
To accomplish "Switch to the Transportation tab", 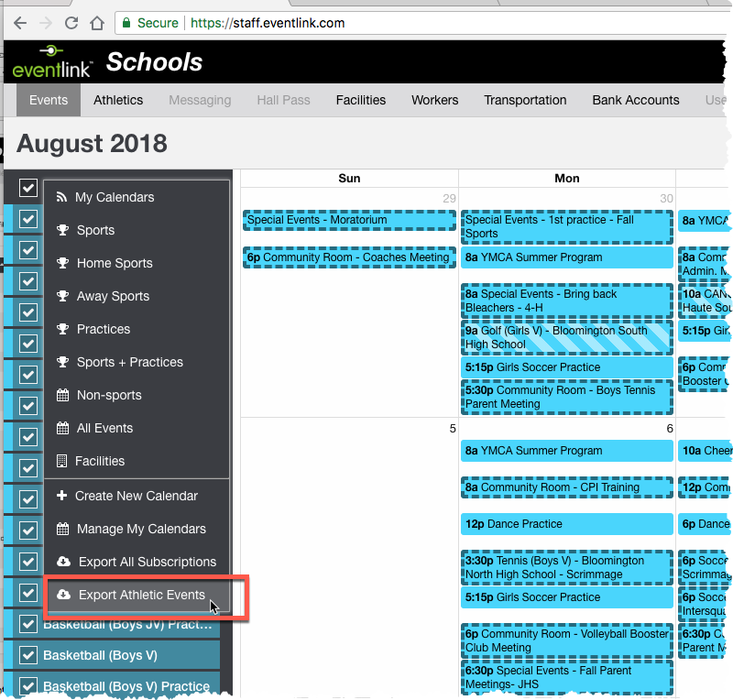I will pos(525,100).
